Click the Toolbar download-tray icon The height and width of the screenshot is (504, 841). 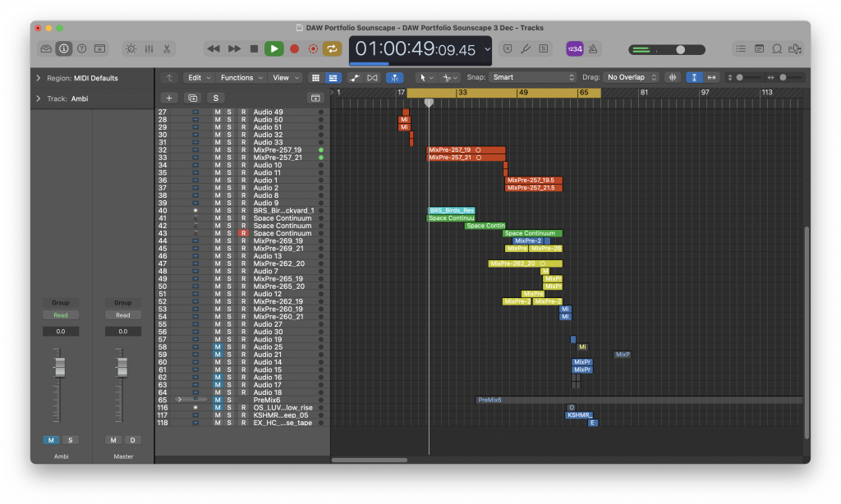coord(99,48)
